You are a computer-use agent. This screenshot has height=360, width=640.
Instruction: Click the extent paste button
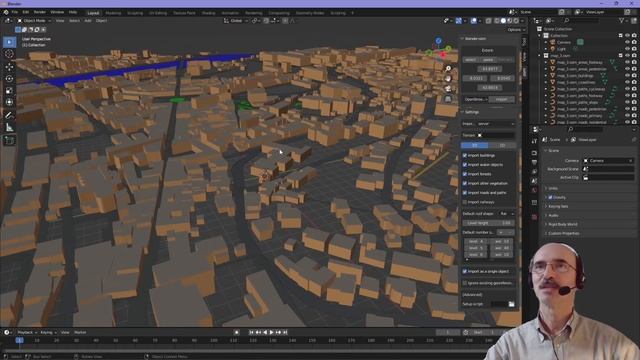click(x=488, y=60)
